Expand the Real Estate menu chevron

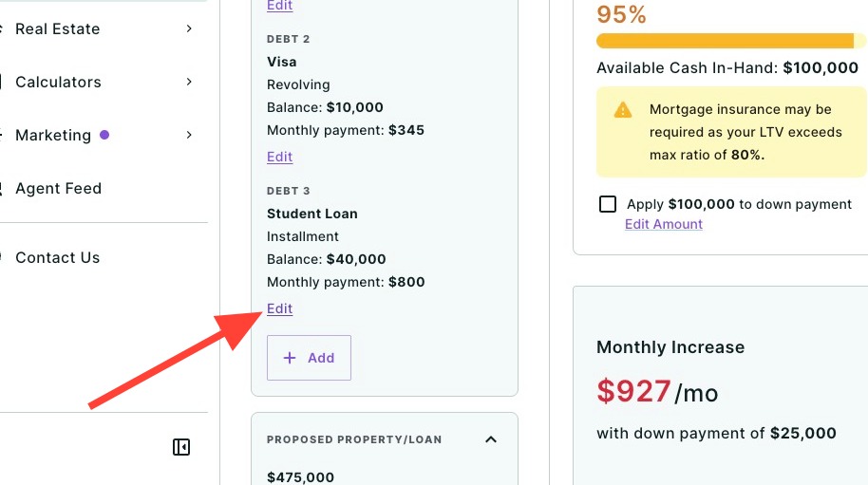189,28
